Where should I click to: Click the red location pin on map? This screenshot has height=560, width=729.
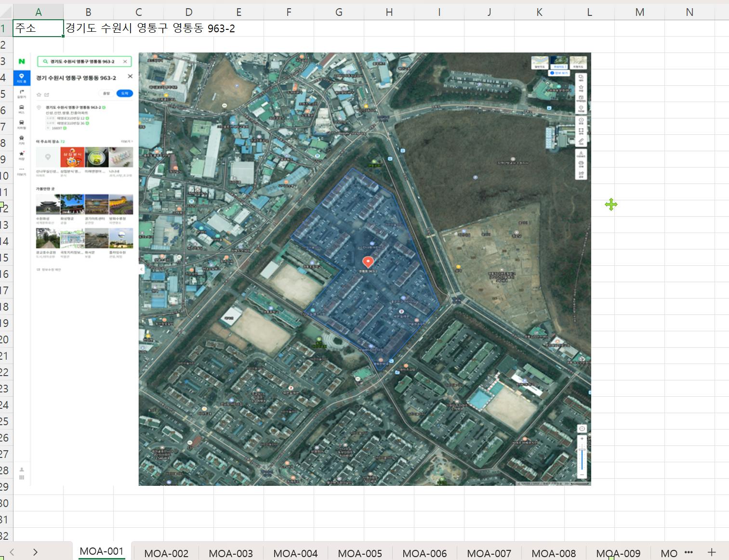point(368,261)
